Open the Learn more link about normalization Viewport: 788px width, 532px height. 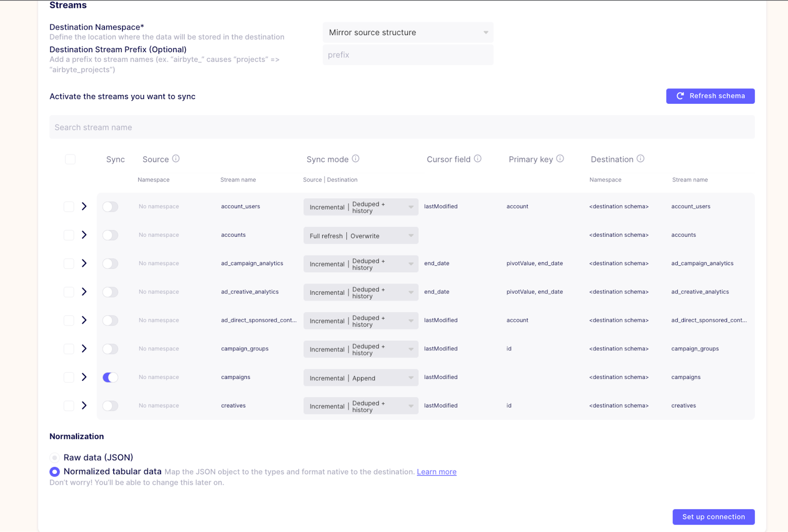point(436,471)
